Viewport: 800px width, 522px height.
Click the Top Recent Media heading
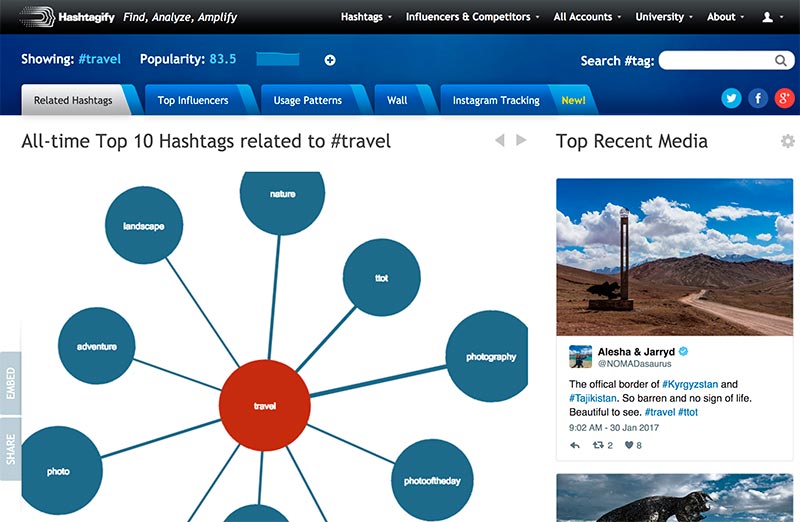click(x=632, y=141)
